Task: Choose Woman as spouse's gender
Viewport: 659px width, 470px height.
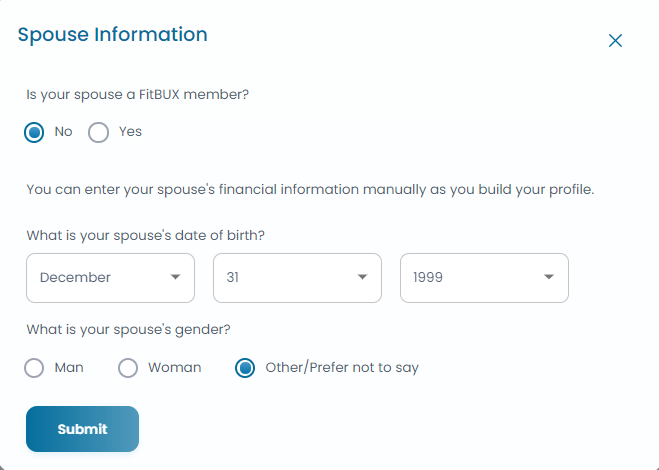Action: (x=128, y=368)
